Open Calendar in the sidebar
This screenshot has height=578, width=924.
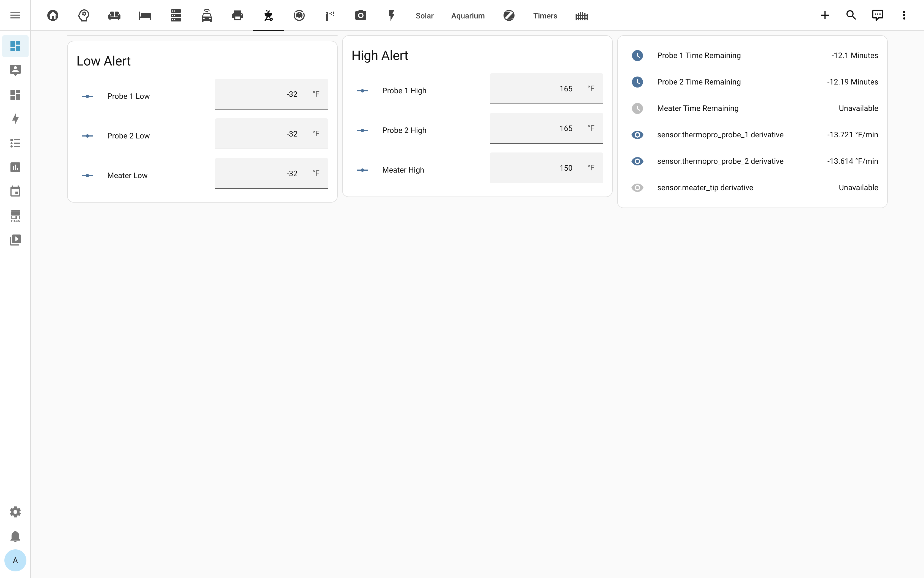15,192
